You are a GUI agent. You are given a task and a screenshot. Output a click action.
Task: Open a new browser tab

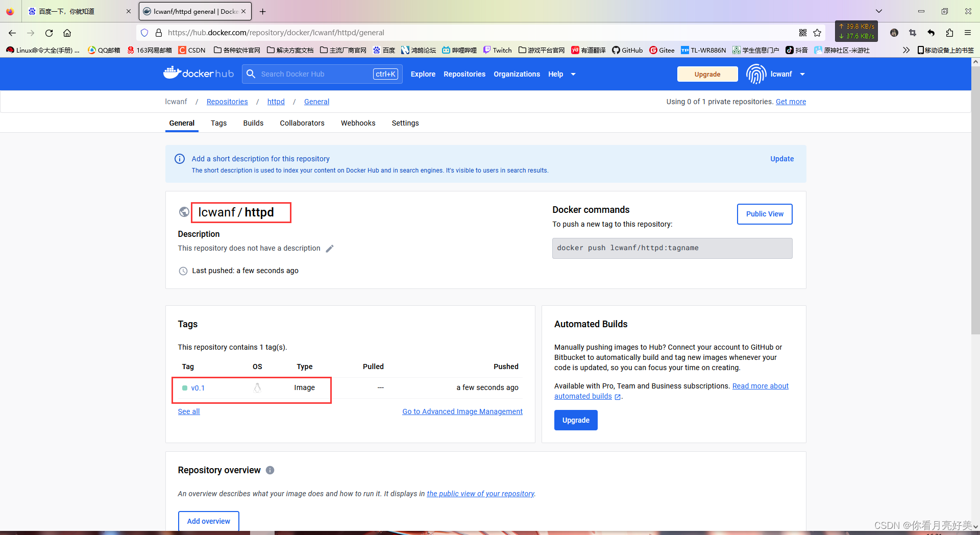click(x=262, y=11)
